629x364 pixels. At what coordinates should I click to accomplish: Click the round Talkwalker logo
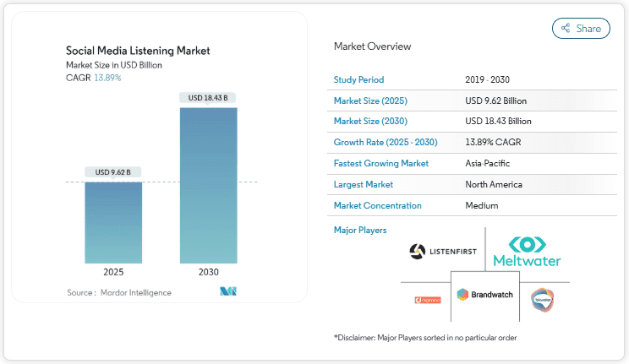point(543,300)
